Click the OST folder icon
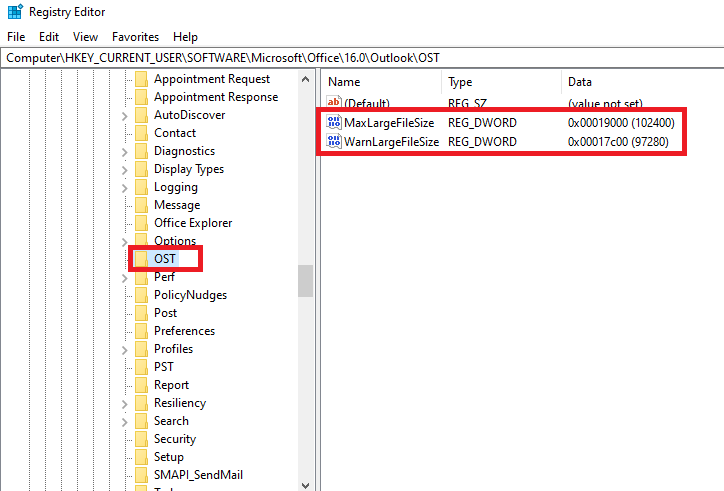The height and width of the screenshot is (491, 724). (x=141, y=259)
